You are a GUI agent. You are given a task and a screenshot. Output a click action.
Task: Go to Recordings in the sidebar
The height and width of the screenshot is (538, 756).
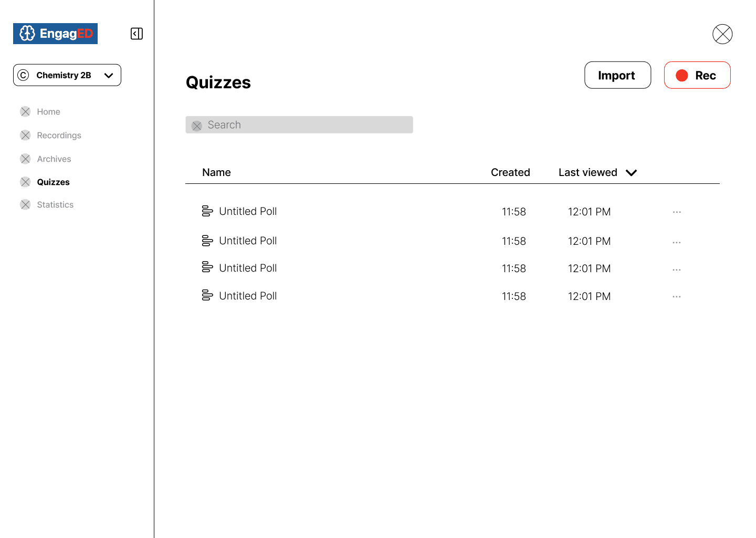pyautogui.click(x=59, y=136)
